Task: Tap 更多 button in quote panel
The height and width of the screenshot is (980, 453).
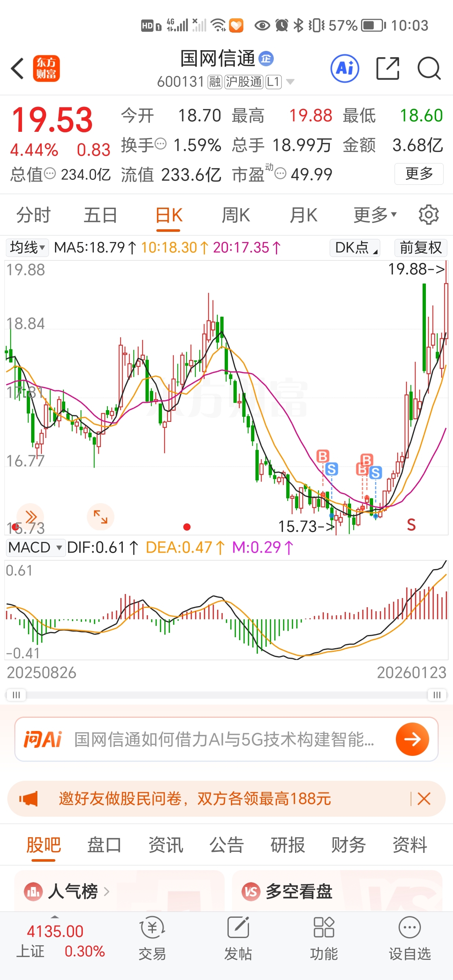Action: tap(419, 174)
